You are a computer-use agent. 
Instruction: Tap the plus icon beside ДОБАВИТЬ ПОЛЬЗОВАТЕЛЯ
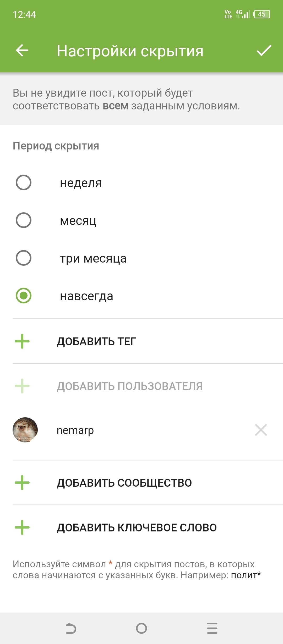tap(22, 386)
